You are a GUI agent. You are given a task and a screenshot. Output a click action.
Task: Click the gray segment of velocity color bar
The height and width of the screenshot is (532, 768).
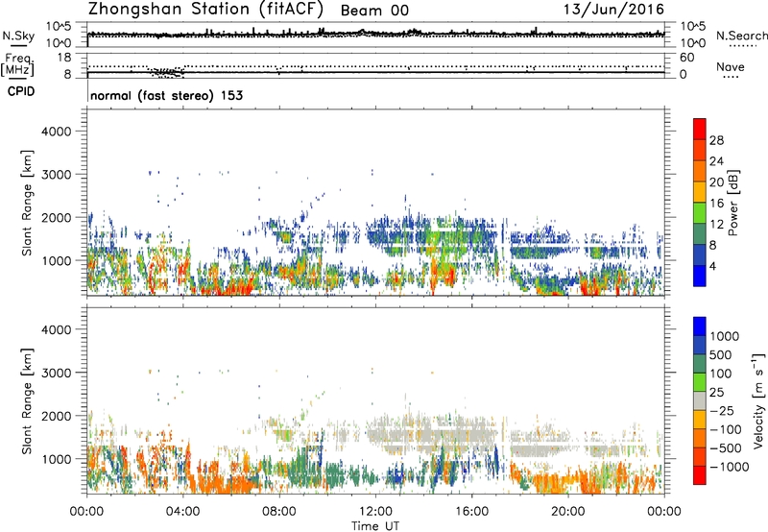pyautogui.click(x=700, y=401)
